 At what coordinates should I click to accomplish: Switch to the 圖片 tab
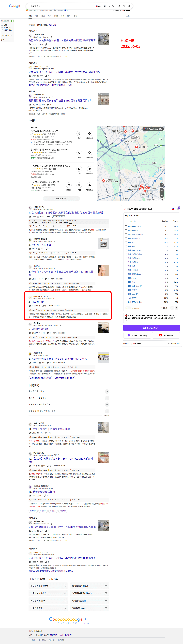(43, 16)
